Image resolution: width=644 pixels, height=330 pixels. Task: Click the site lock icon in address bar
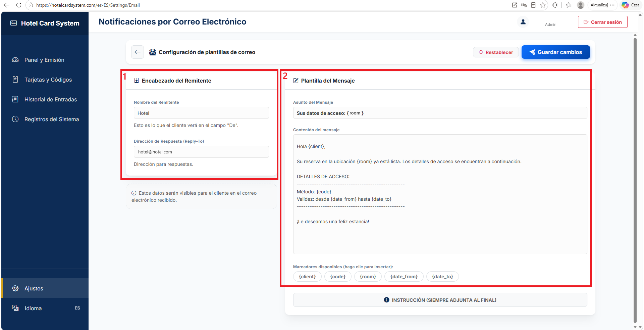[31, 5]
